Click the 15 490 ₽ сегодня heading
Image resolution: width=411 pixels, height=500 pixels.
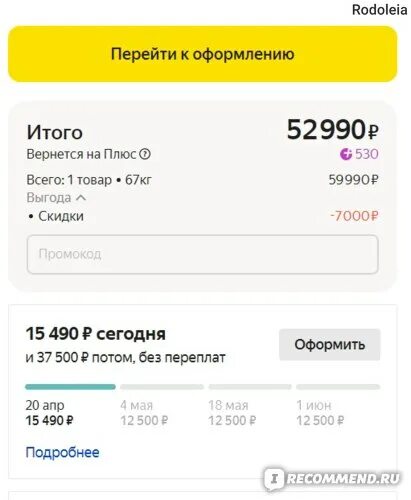[x=96, y=334]
